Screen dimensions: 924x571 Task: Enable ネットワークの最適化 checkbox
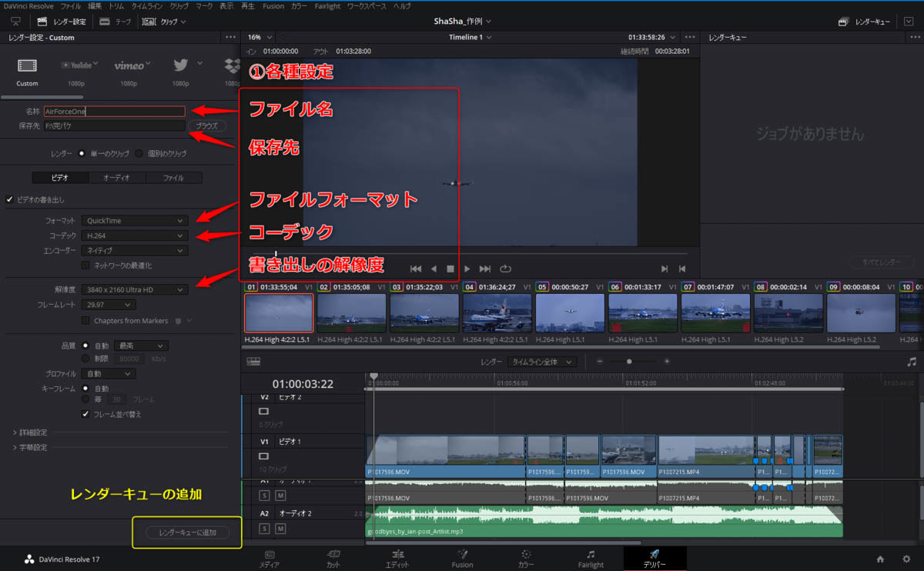point(86,265)
